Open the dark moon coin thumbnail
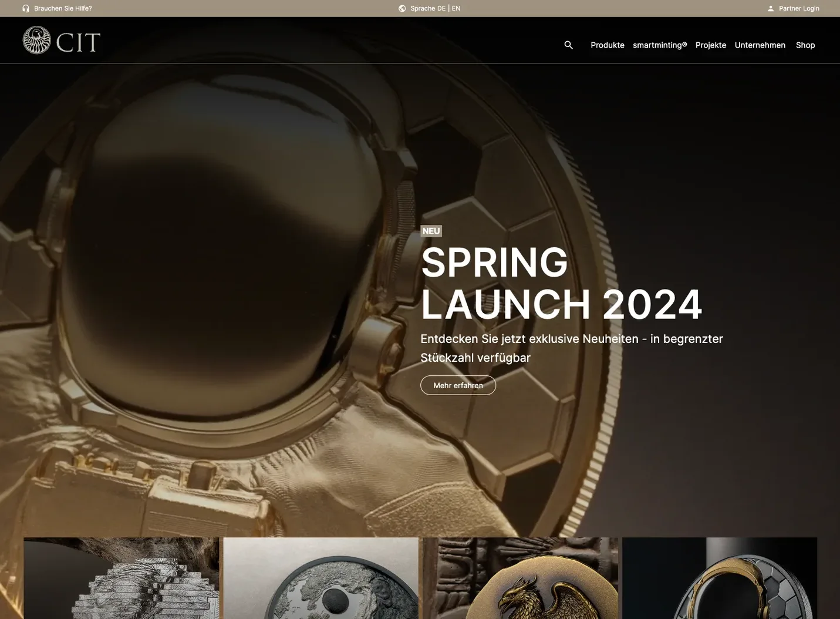 pos(321,578)
